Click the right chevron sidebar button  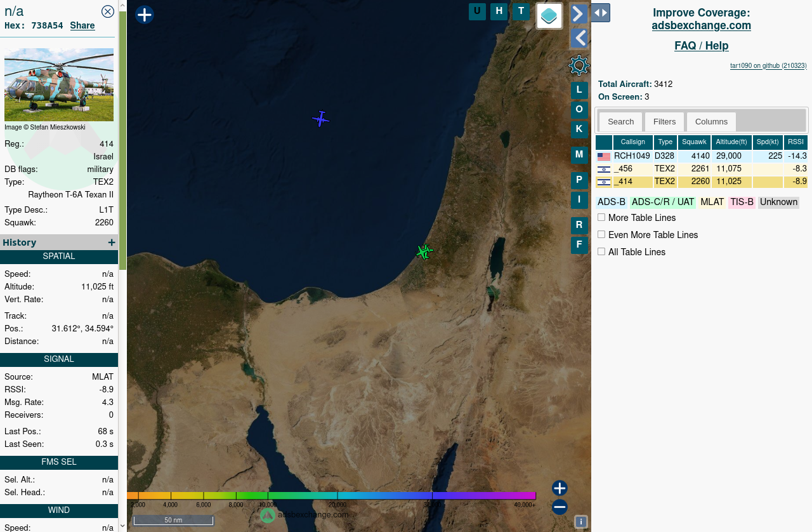(579, 13)
